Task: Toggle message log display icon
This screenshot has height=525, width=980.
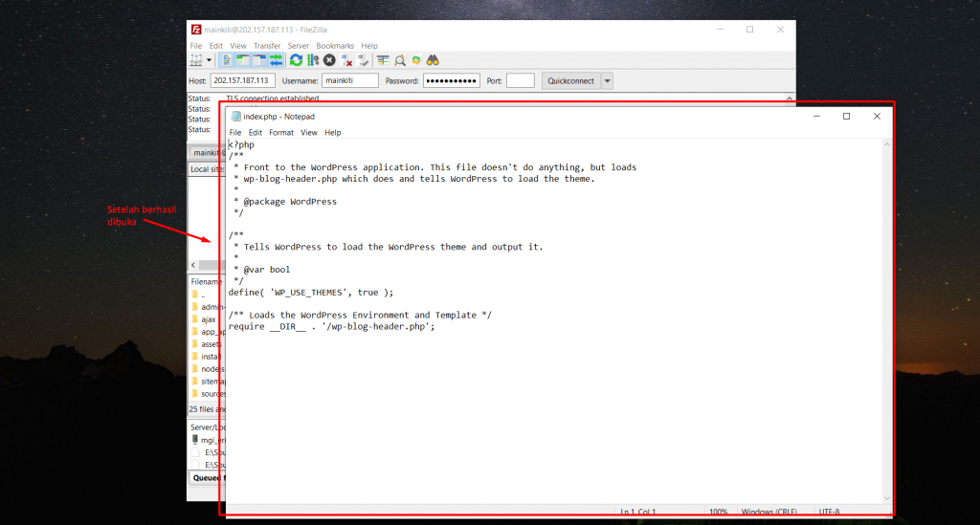Action: click(x=226, y=60)
